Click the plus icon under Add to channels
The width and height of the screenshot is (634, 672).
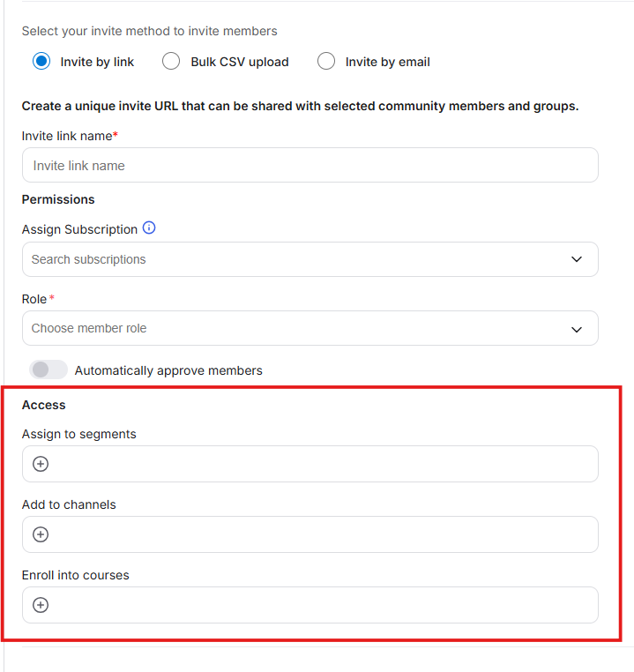tap(41, 534)
